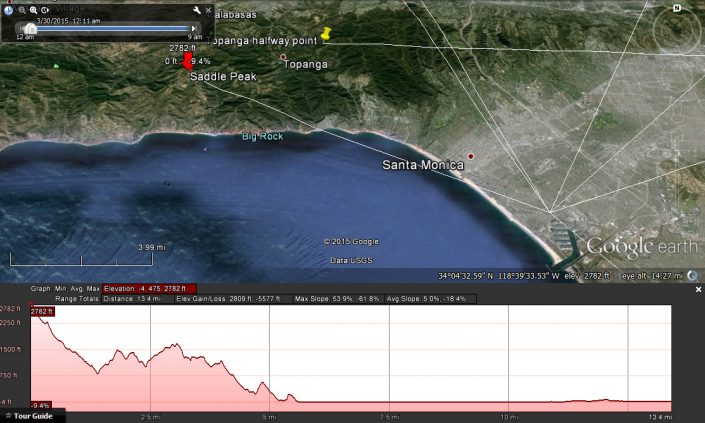Click the middle of the blue time slider track
This screenshot has width=705, height=423.
click(x=113, y=29)
